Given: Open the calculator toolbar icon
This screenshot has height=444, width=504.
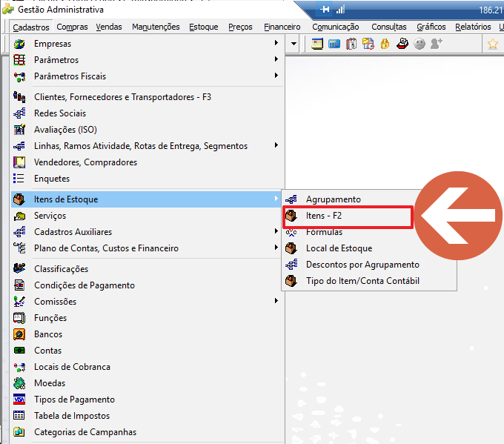Looking at the screenshot, I should point(334,44).
